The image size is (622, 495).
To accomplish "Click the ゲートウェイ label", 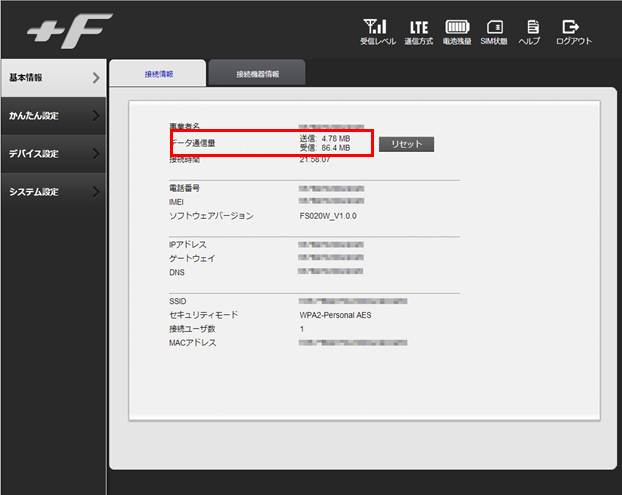I will (x=192, y=259).
